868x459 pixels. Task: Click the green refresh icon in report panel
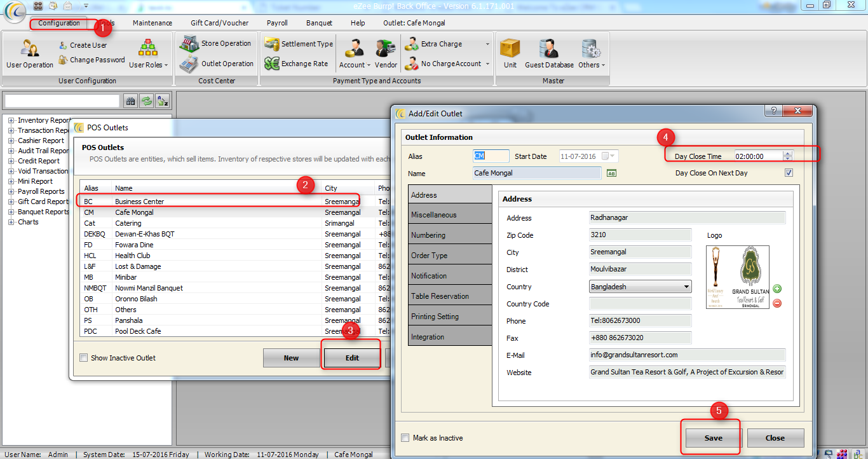point(147,101)
